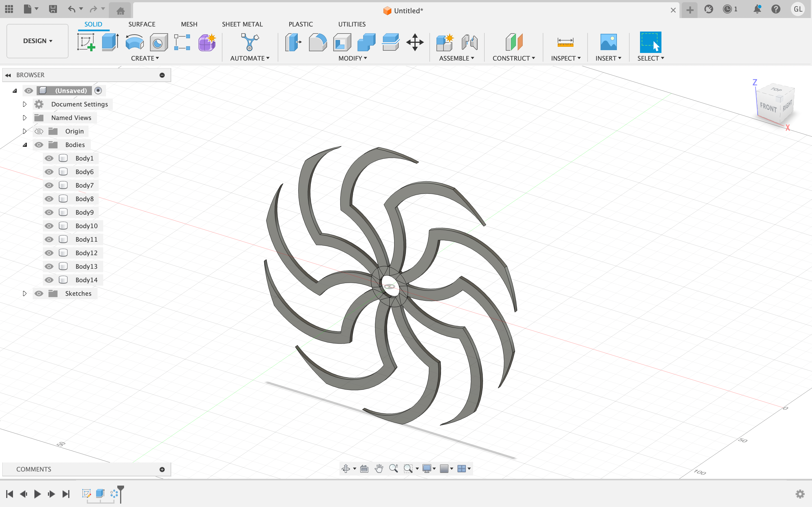This screenshot has width=812, height=507.
Task: Open the Measure tool under Inspect
Action: click(565, 43)
